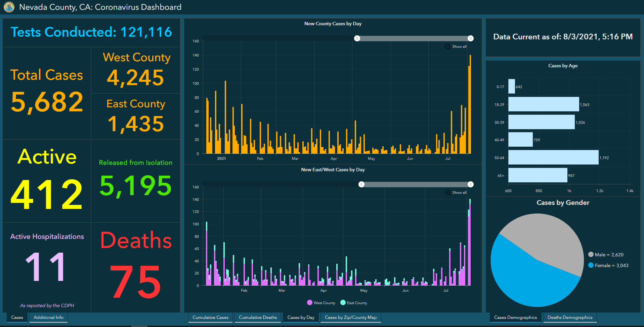Toggle Female legend entry in gender pie

pyautogui.click(x=608, y=265)
